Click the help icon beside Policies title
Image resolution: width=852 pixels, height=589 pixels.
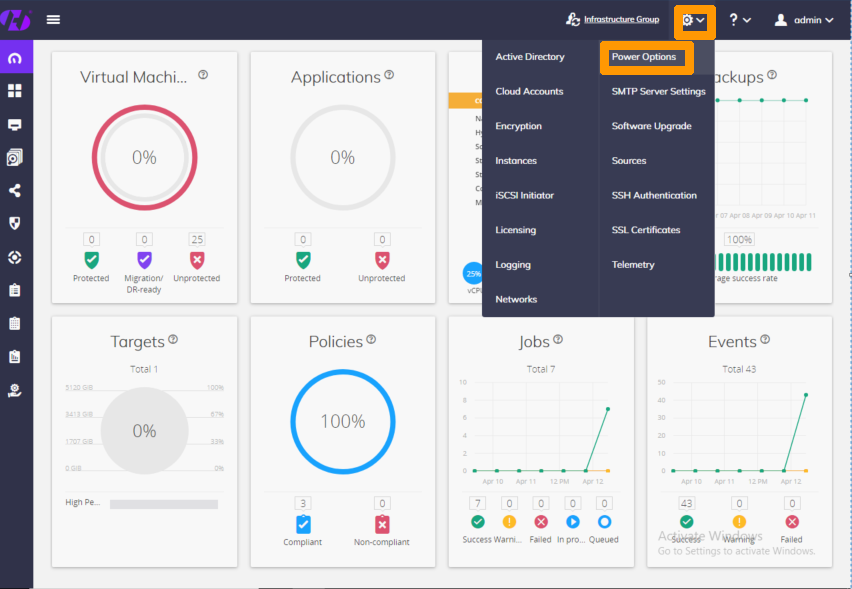[371, 340]
